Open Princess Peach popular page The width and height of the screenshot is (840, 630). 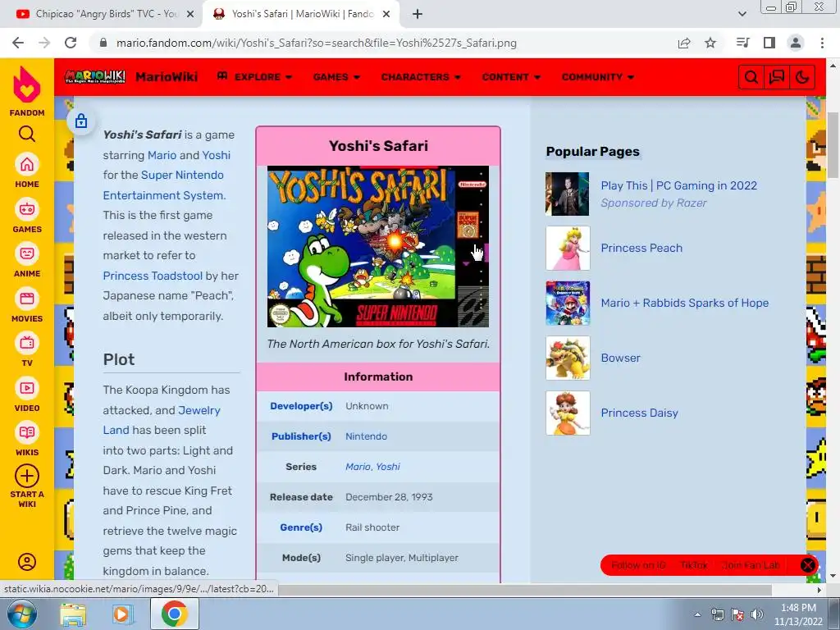click(641, 248)
